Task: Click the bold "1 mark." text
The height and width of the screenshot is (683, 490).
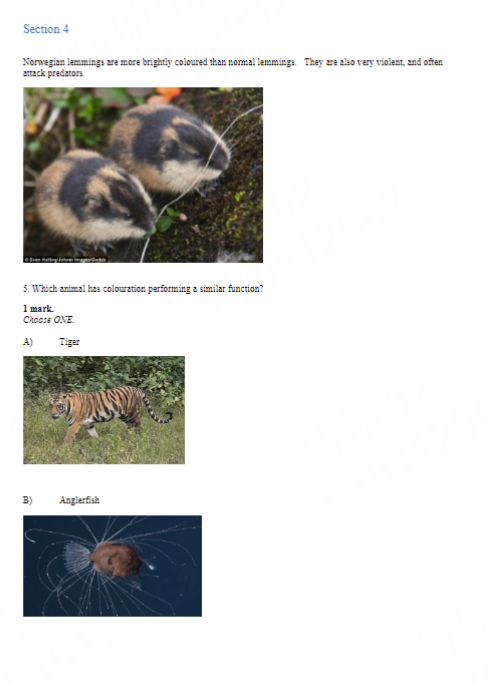Action: 38,308
